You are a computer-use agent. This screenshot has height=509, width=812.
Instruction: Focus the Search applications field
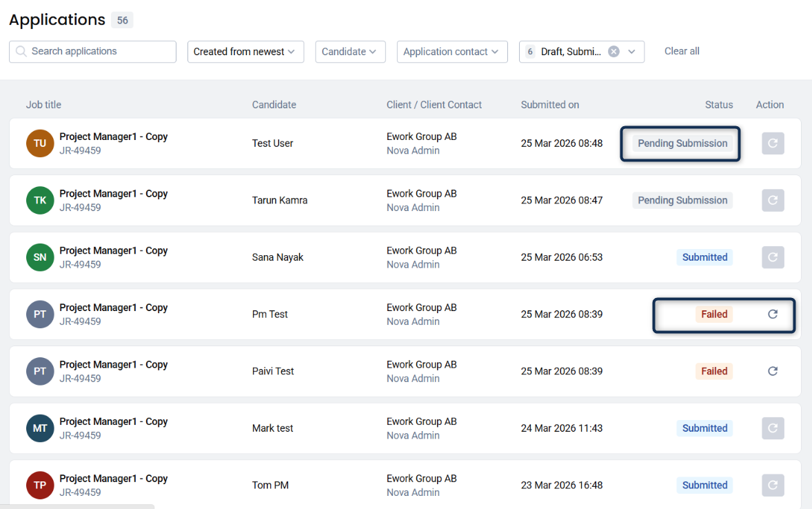pos(92,52)
